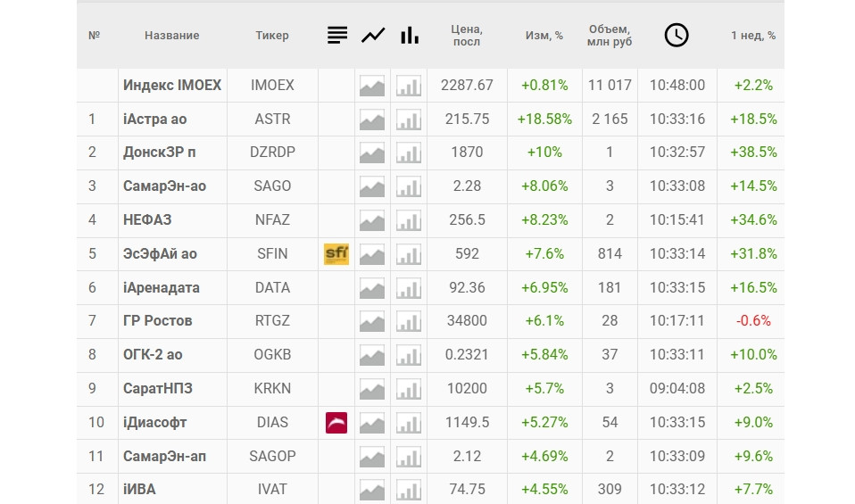Open bar chart icon for DATA row
Screen dimensions: 855x504
click(x=409, y=288)
